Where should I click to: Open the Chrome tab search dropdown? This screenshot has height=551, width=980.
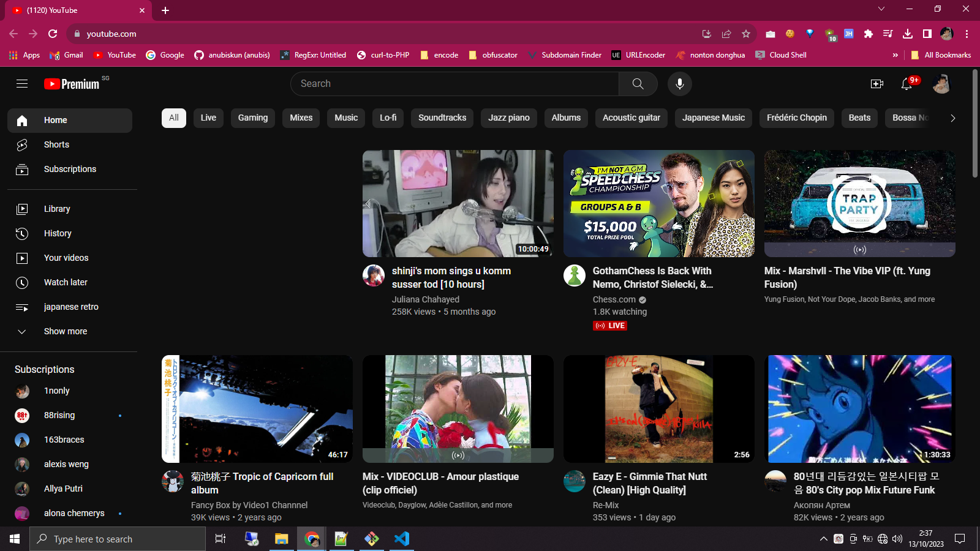(x=881, y=9)
